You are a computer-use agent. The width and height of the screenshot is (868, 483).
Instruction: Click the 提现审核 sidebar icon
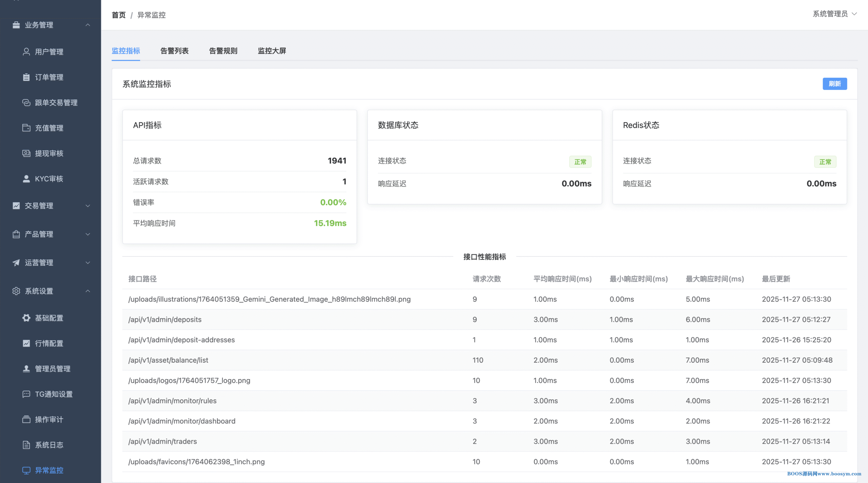[26, 153]
